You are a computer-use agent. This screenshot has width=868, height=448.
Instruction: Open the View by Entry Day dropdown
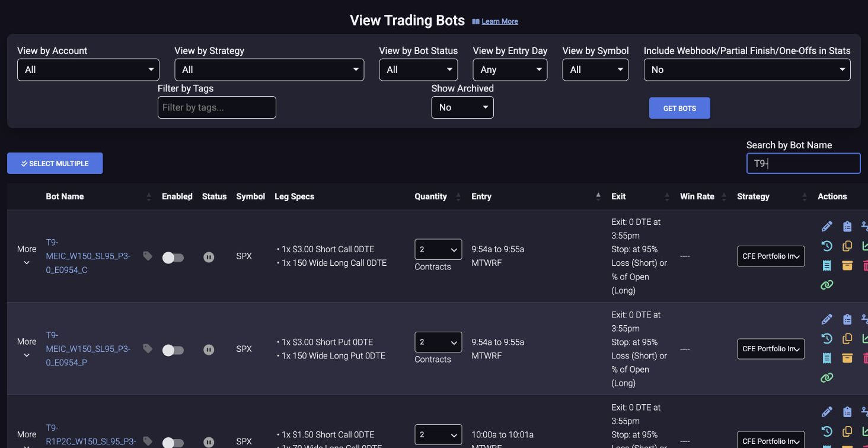click(510, 69)
